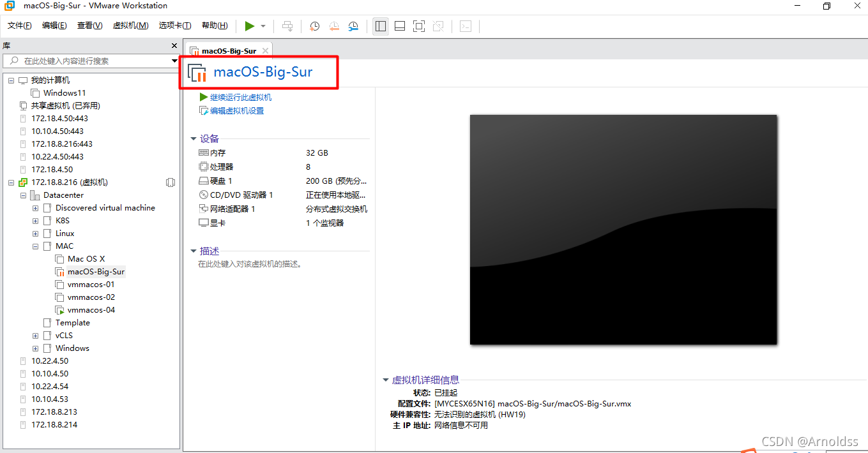Collapse the 我的计算机 tree node
This screenshot has width=868, height=453.
click(x=11, y=80)
